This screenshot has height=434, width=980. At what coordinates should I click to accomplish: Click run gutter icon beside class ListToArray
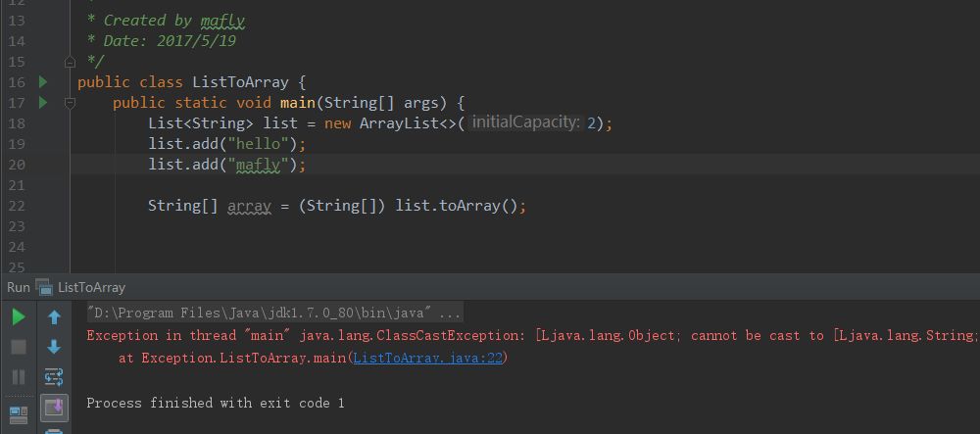pyautogui.click(x=43, y=82)
